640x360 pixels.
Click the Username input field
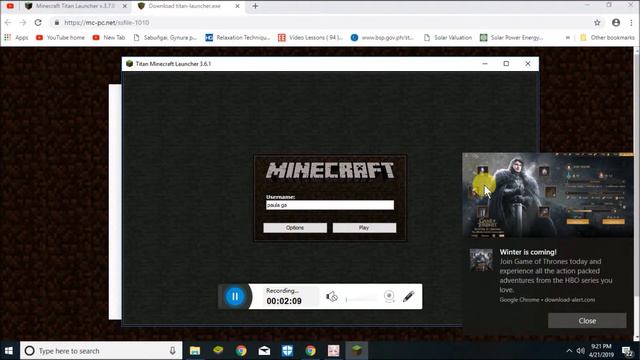[330, 205]
